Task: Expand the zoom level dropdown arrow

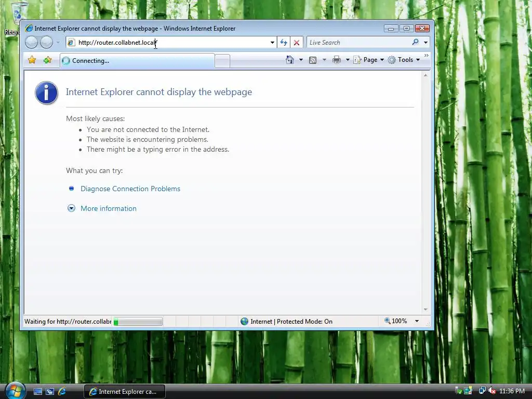Action: coord(417,321)
